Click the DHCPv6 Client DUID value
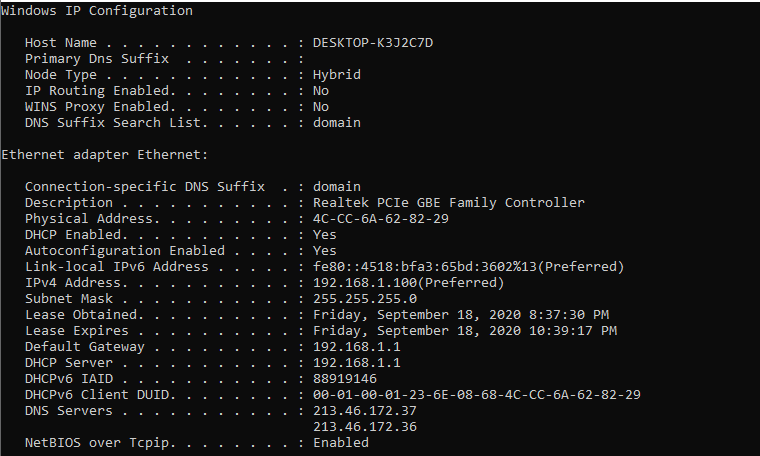 pos(477,395)
